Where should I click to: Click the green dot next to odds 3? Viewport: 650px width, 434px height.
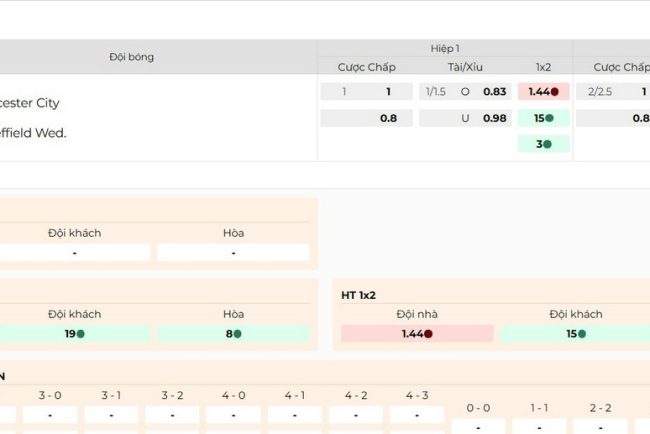point(548,144)
